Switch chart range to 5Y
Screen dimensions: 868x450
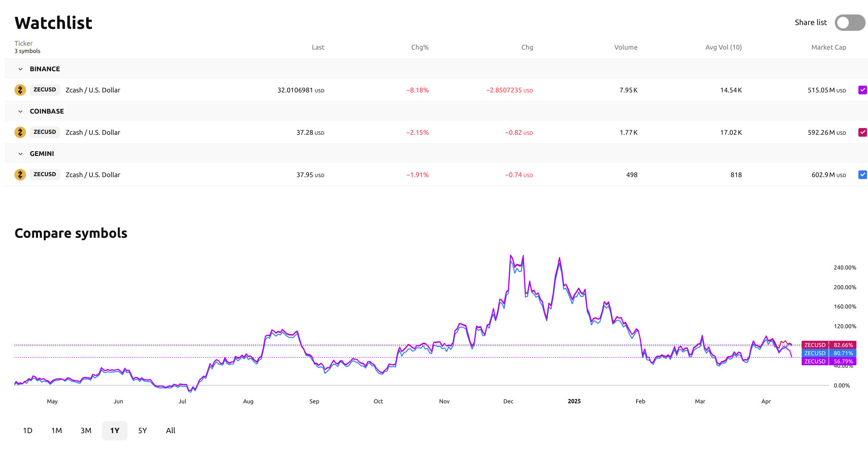142,431
